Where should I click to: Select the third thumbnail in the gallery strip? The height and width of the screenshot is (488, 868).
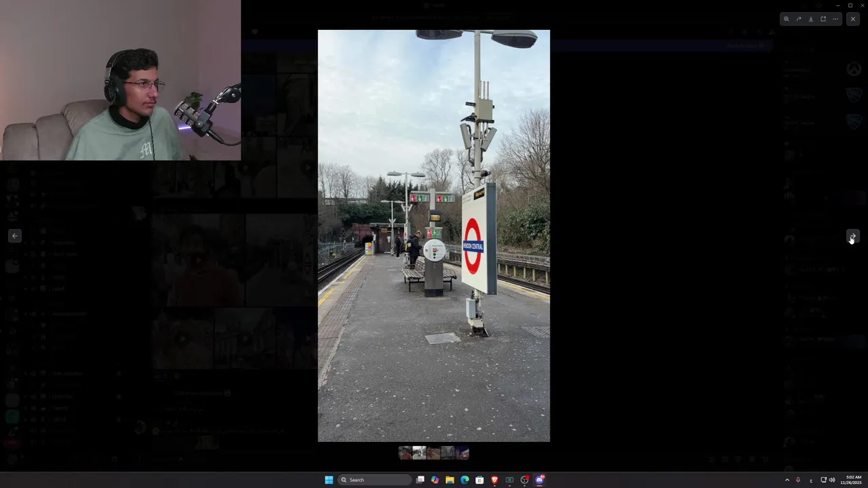[433, 453]
